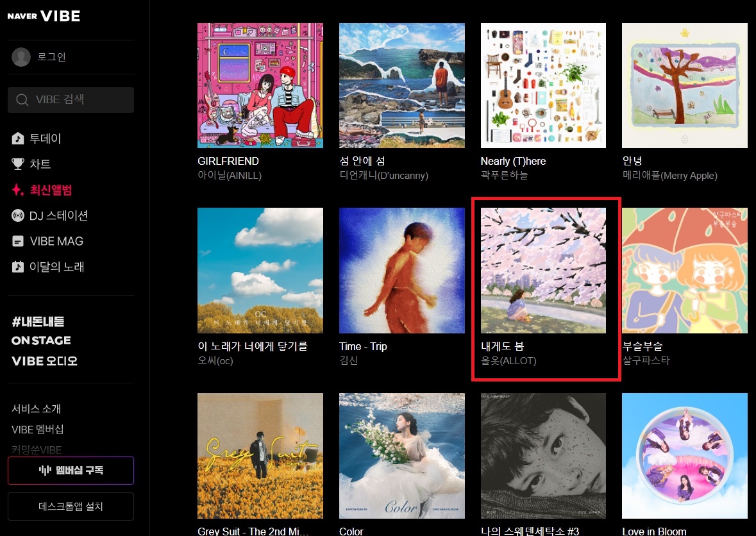
Task: Click the Time - Trip album title
Action: coord(363,346)
